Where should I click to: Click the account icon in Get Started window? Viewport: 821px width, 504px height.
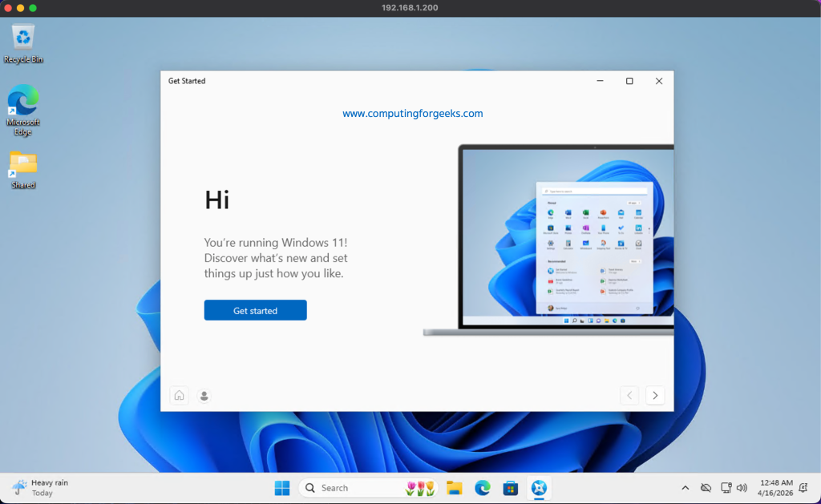[x=204, y=395]
